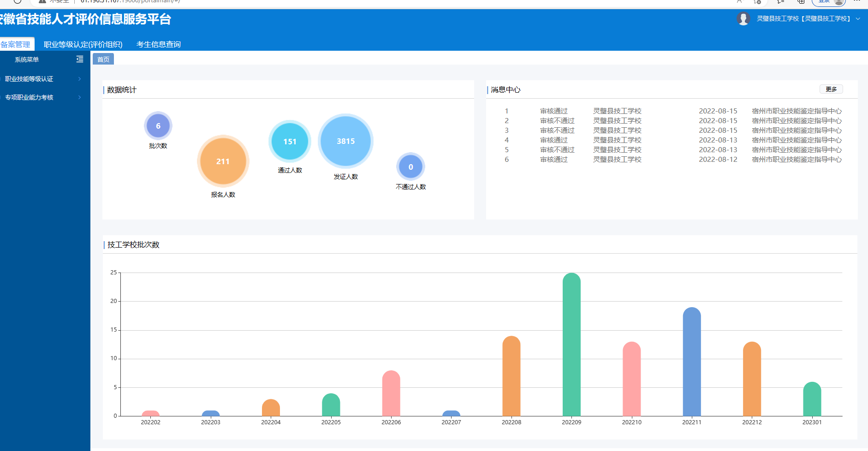Open 考生信息查询 tab

[x=159, y=44]
